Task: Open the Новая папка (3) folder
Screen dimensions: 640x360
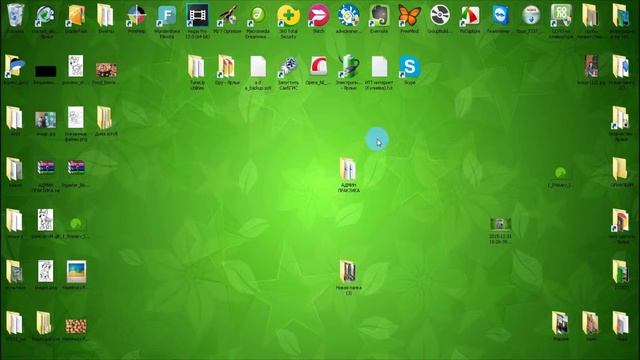Action: 348,272
